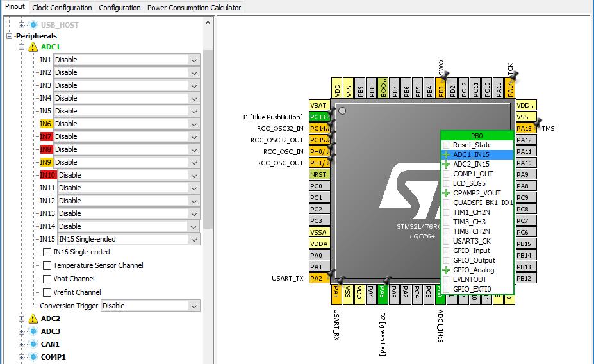The image size is (594, 364).
Task: Click the yellow IN9 channel label
Action: [46, 162]
